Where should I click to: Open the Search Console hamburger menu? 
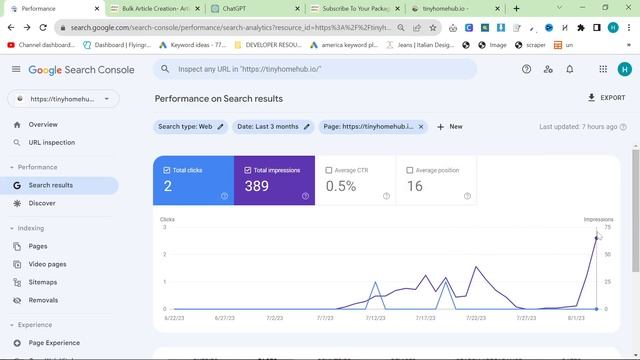[16, 69]
